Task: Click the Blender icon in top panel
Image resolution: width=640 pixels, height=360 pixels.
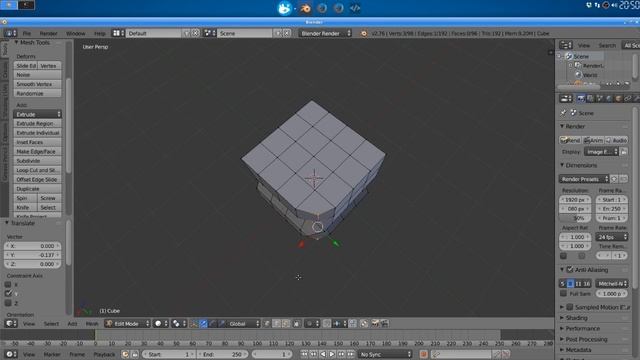Action: pyautogui.click(x=305, y=8)
